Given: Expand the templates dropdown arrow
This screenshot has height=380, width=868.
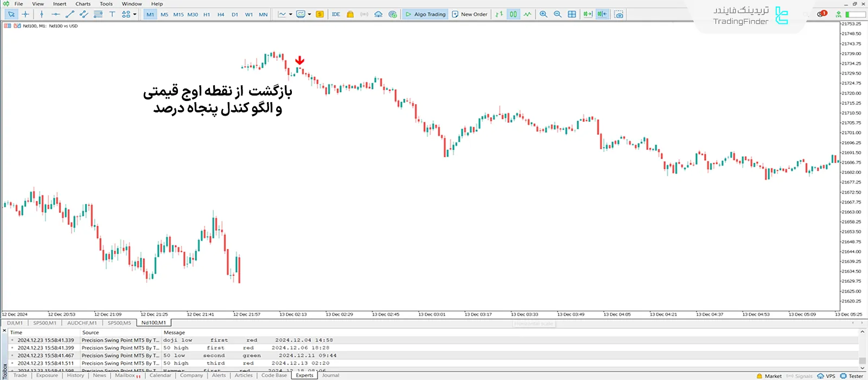Looking at the screenshot, I should (x=310, y=15).
